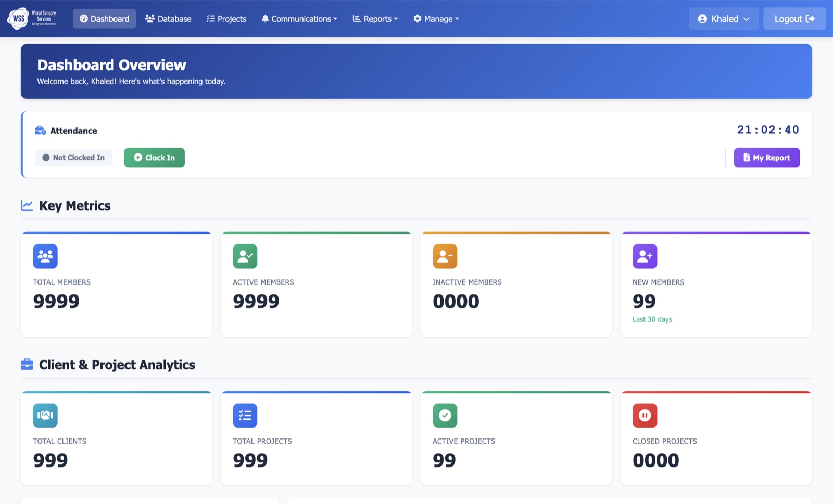Click the Dashboard Overview heading
The height and width of the screenshot is (504, 833).
(x=111, y=65)
